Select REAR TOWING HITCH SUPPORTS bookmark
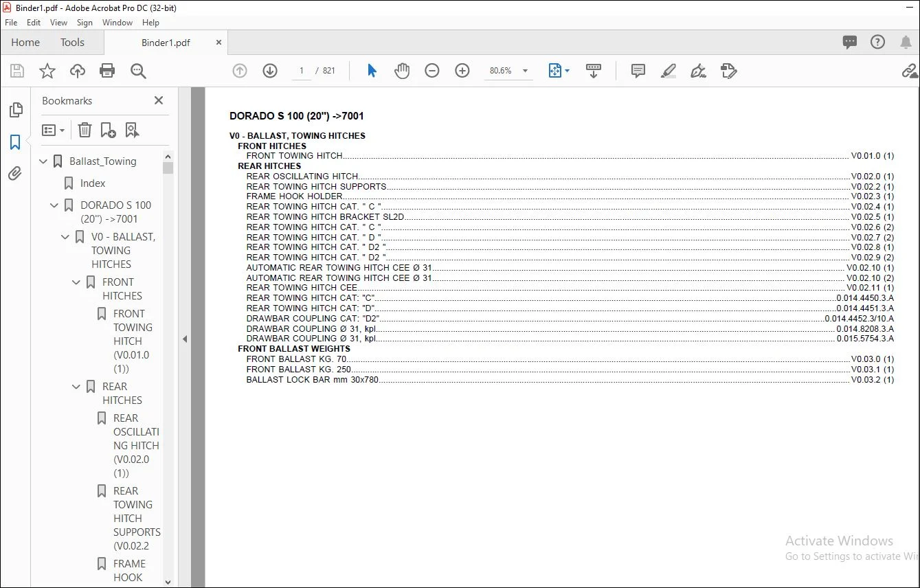The width and height of the screenshot is (920, 588). 137,519
